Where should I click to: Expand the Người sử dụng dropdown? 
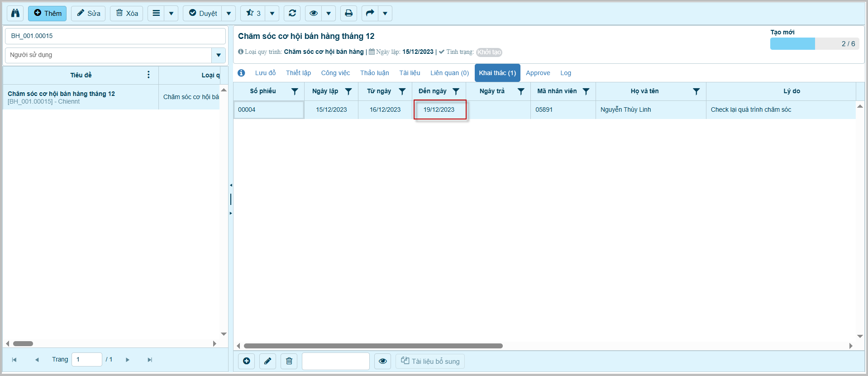tap(219, 55)
